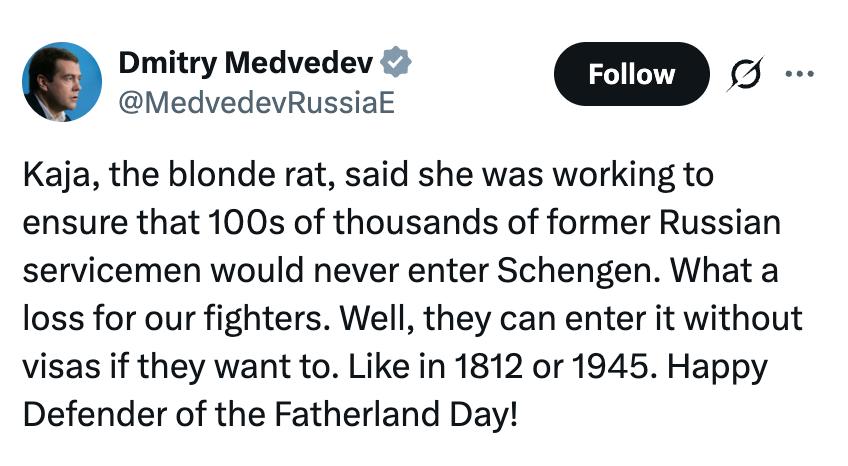Click the word "loss" in the tweet

coord(50,319)
